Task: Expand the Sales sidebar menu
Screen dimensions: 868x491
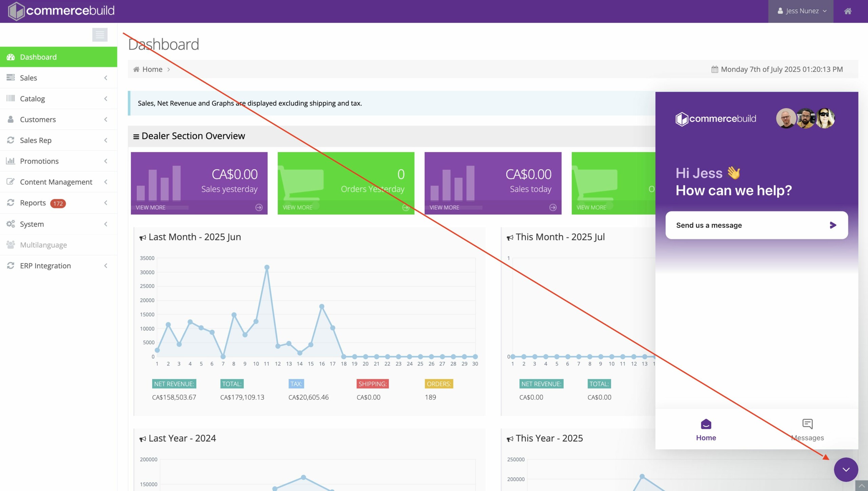Action: [x=28, y=78]
